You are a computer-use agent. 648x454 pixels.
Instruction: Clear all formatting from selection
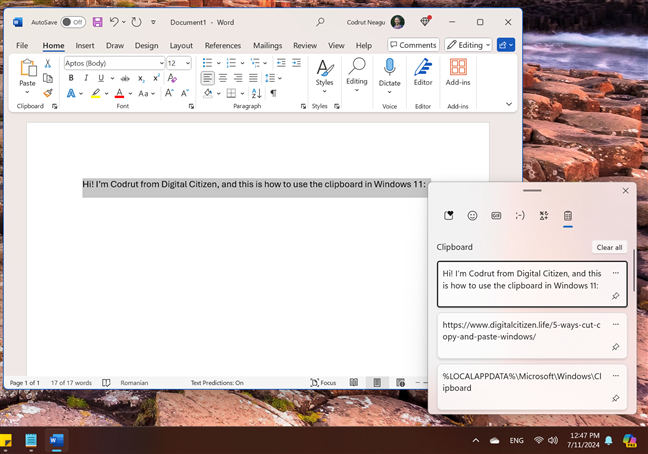[172, 78]
